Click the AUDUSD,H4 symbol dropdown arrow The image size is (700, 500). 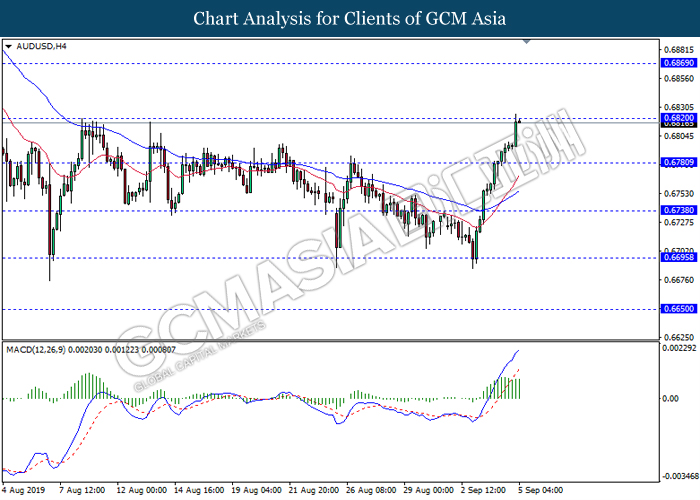(x=8, y=46)
